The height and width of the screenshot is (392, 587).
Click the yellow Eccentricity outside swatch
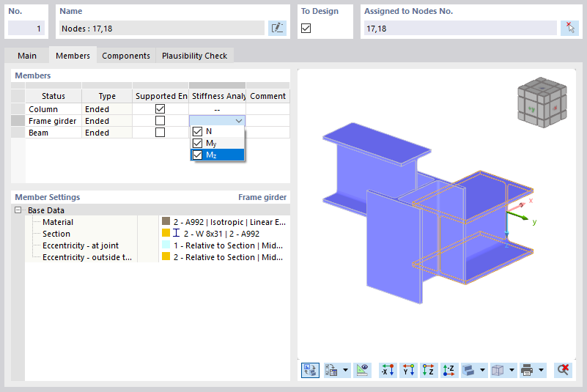coord(166,256)
